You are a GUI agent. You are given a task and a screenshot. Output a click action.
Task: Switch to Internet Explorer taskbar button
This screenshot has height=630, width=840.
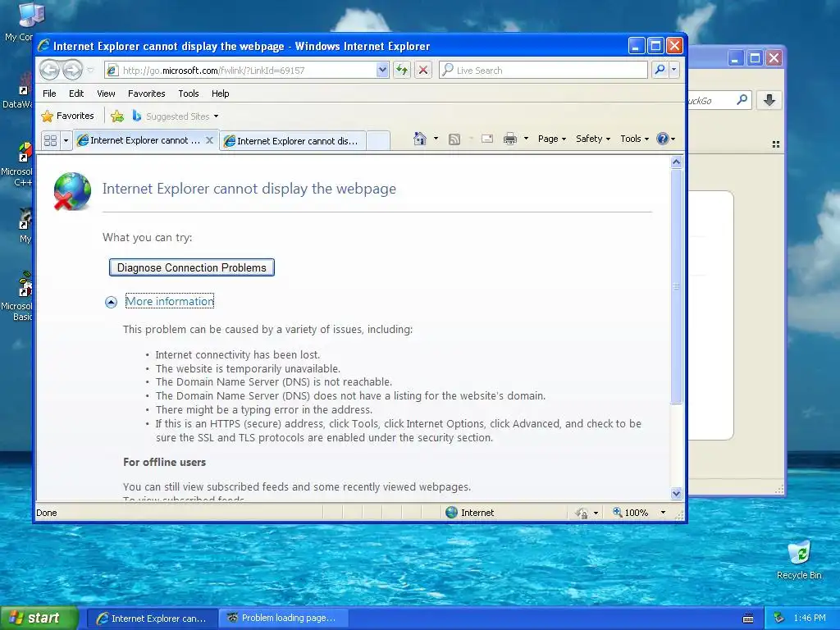click(152, 619)
